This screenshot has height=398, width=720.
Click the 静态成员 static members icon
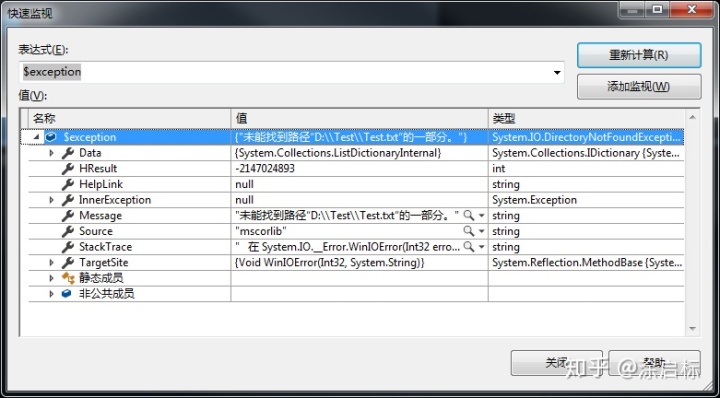[x=68, y=278]
